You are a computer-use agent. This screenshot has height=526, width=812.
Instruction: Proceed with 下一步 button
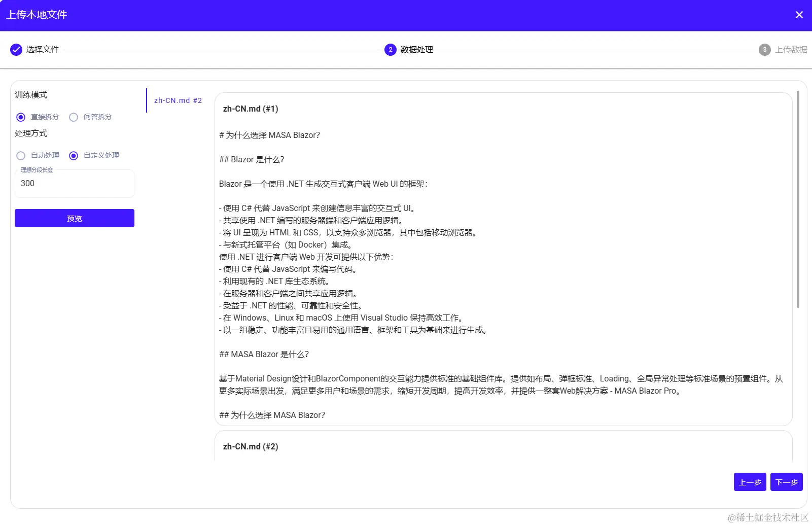point(786,482)
